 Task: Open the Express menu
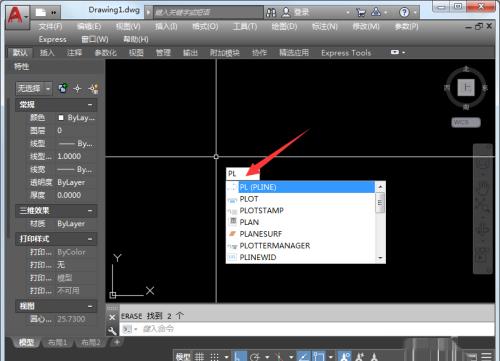click(x=52, y=39)
